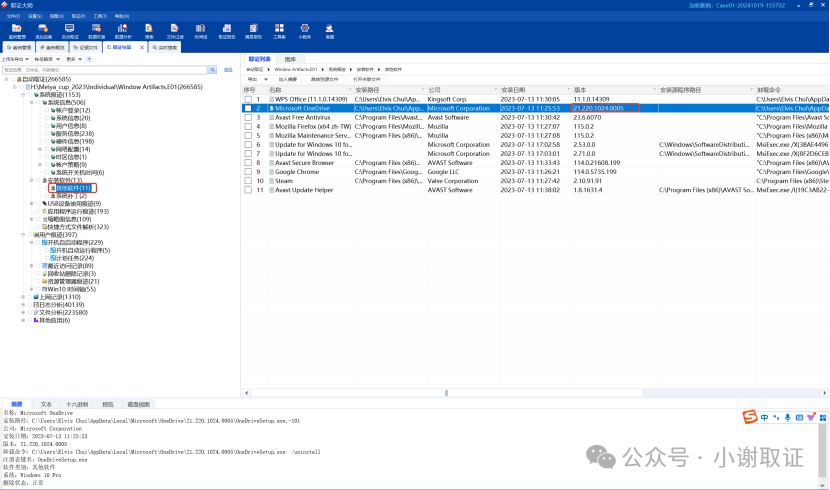Check the Mozilla Firefox row checkbox
This screenshot has width=830, height=490.
248,126
